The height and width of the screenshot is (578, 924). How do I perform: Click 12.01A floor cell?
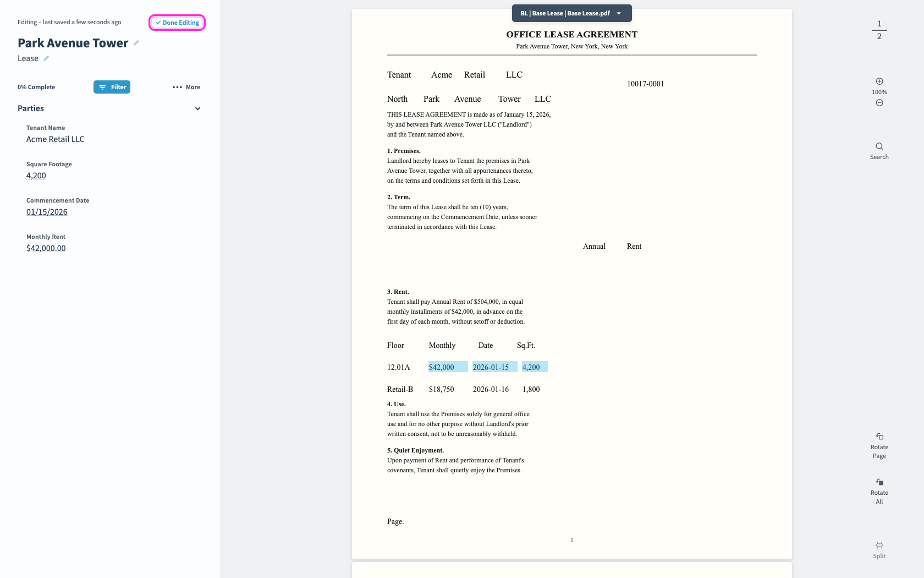399,367
